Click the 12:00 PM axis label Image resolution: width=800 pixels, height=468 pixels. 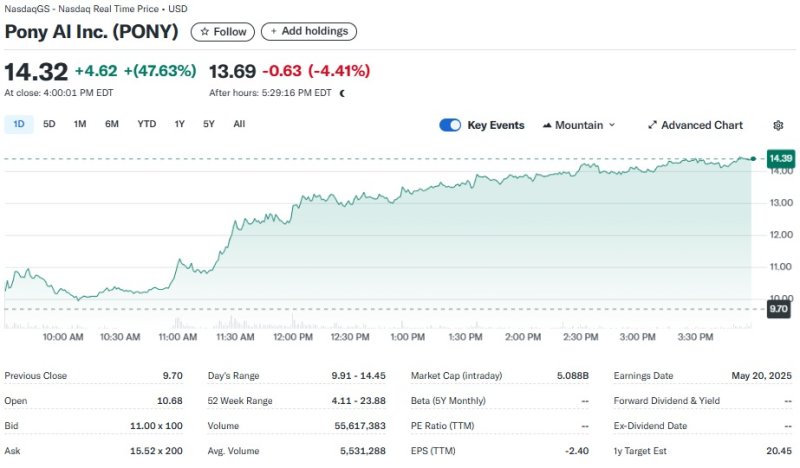pyautogui.click(x=293, y=337)
